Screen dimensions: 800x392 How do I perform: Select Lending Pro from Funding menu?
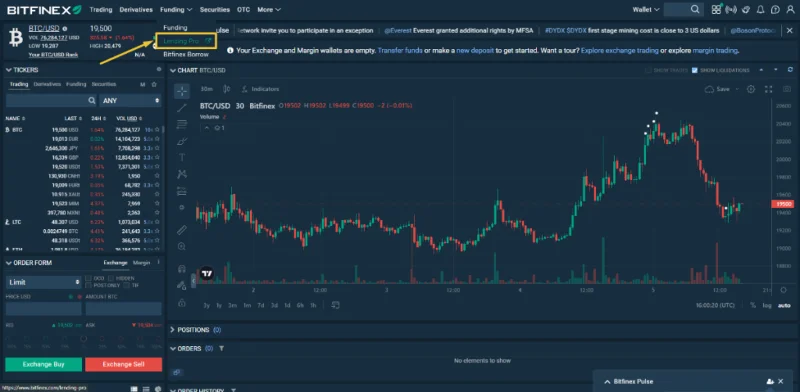187,41
